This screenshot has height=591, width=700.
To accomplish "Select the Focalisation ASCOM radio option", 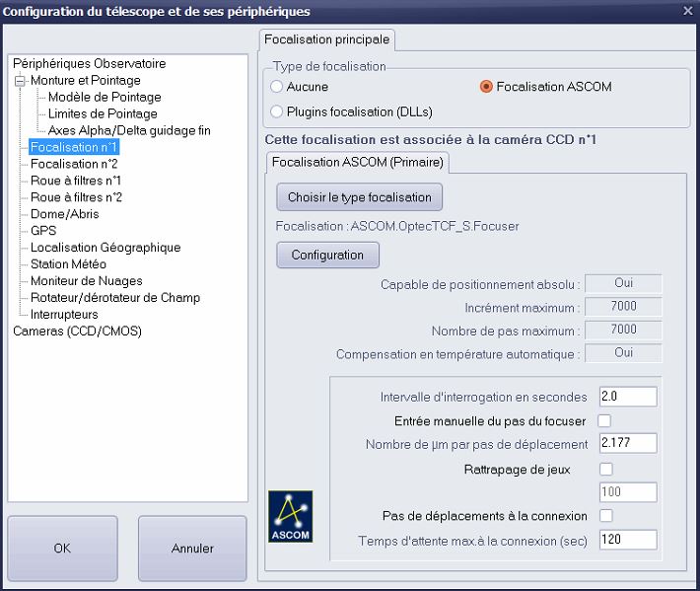I will (x=486, y=87).
